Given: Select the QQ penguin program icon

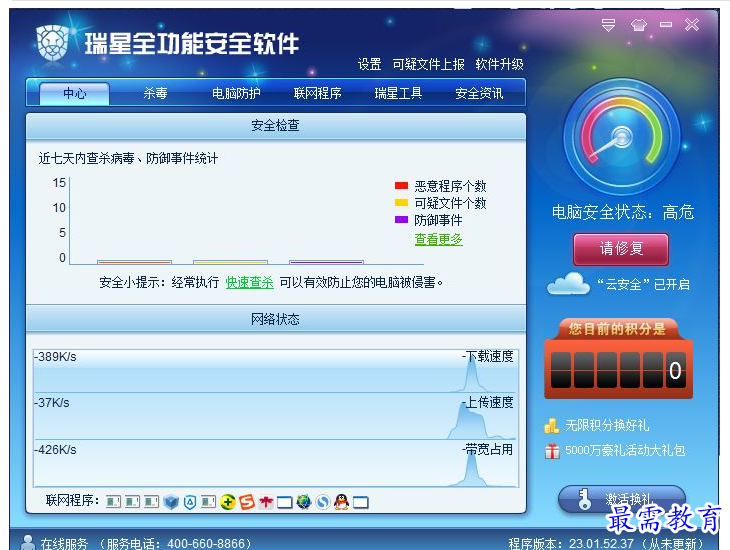Looking at the screenshot, I should [342, 502].
